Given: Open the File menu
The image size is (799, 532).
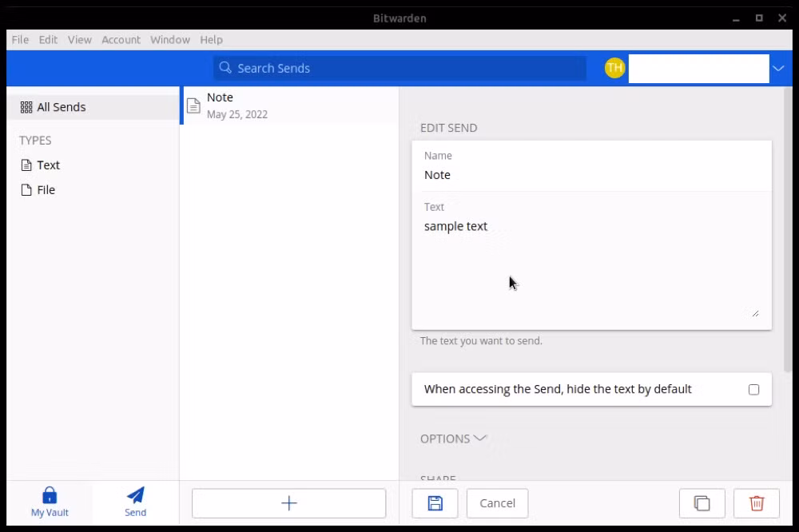Looking at the screenshot, I should tap(21, 40).
